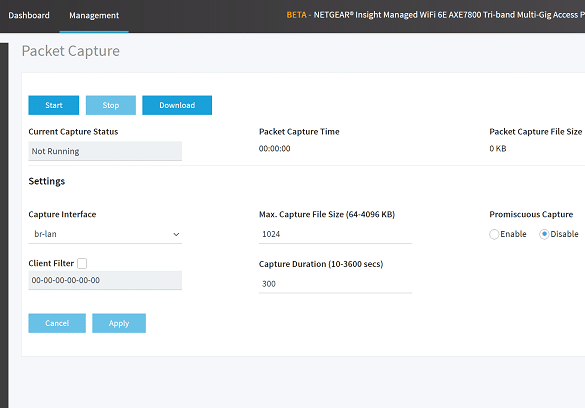The width and height of the screenshot is (585, 408).
Task: Click the Max. Capture File Size field
Action: click(335, 234)
